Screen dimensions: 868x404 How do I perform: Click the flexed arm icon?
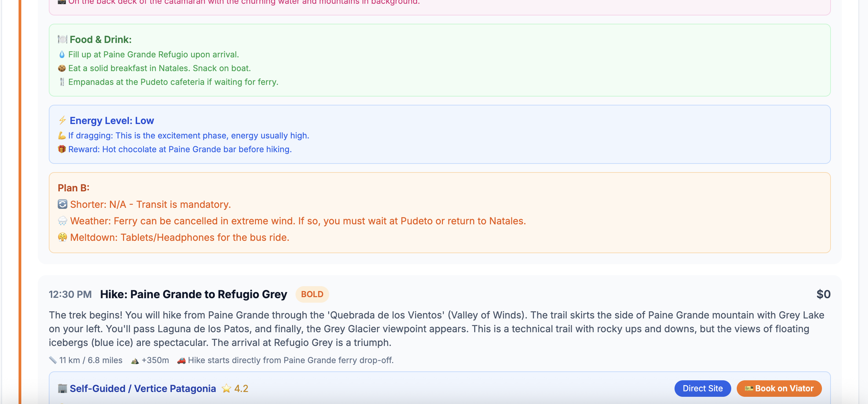(62, 136)
